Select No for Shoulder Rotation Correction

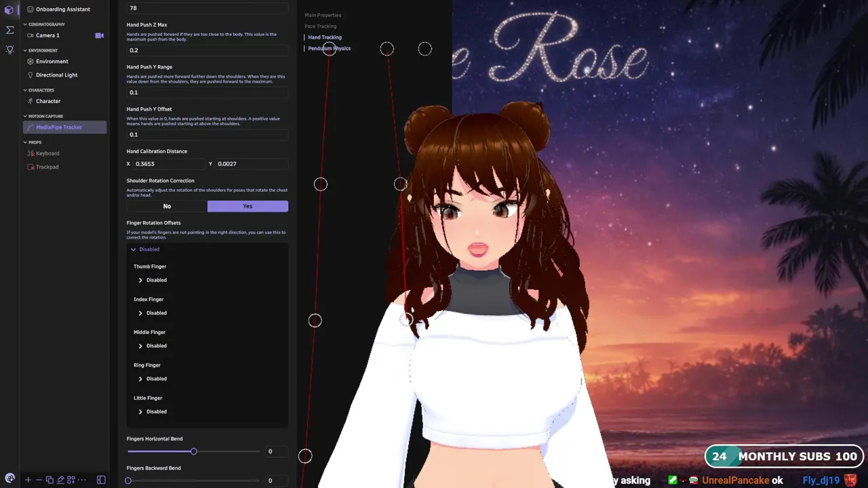click(167, 206)
